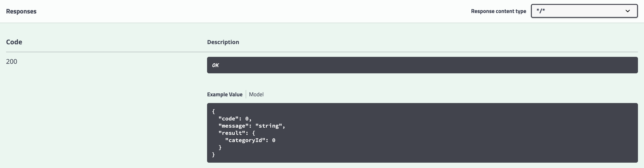
Task: Click the "result": { line in example
Action: tap(237, 133)
